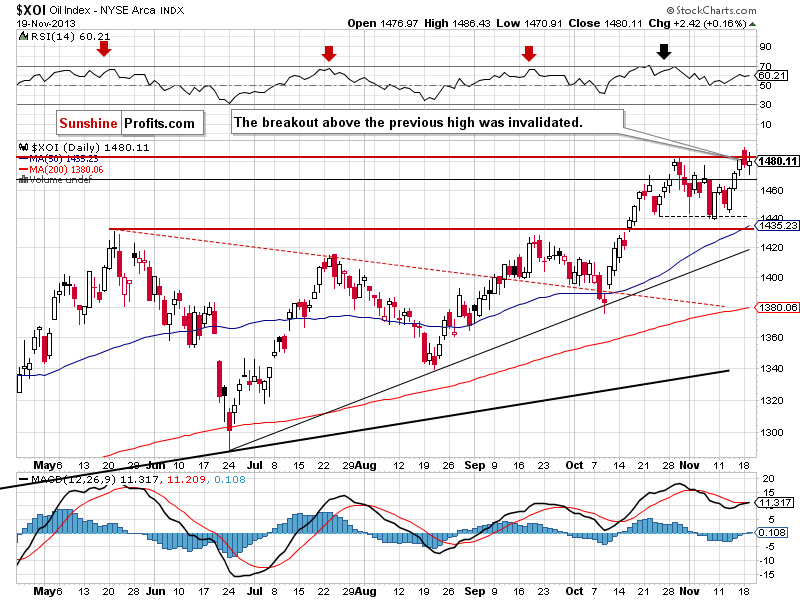Select the Volume undef legend entry

[x=60, y=180]
